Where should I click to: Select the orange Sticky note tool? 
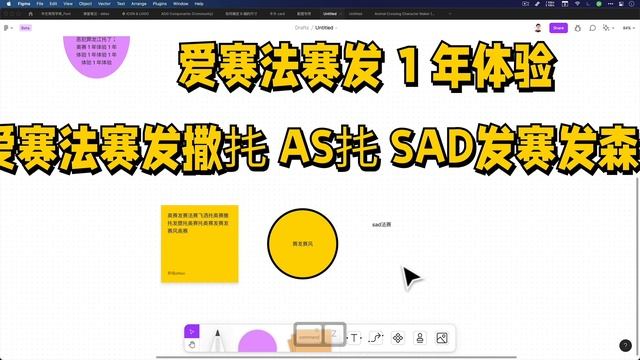tap(310, 340)
